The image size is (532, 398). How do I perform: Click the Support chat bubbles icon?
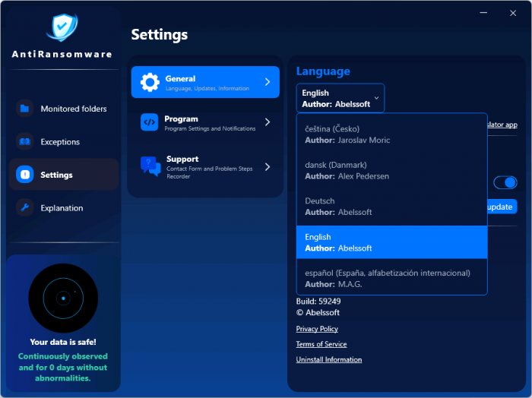[x=150, y=166]
